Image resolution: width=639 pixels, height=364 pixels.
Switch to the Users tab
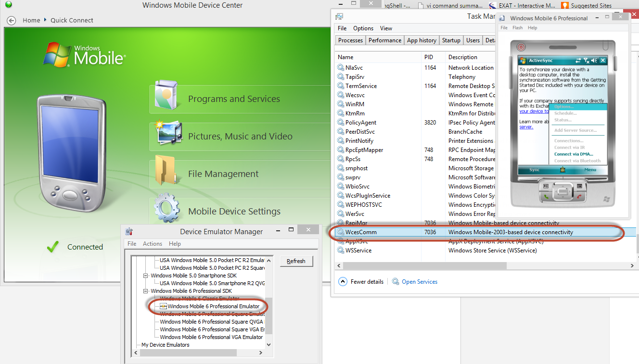(473, 40)
